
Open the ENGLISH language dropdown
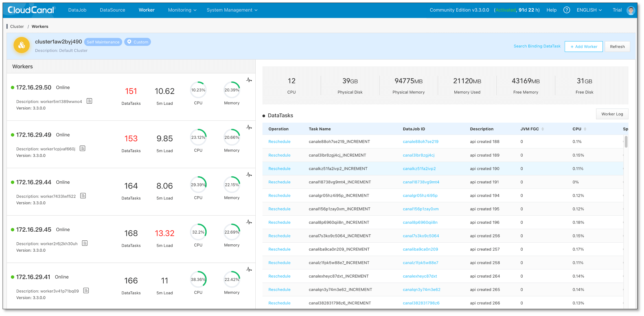(589, 10)
